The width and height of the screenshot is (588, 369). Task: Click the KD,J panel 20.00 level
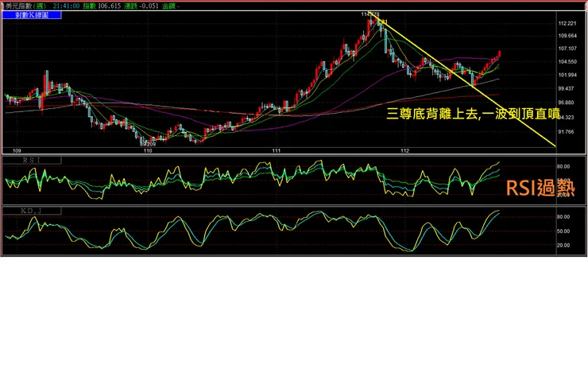(x=563, y=245)
